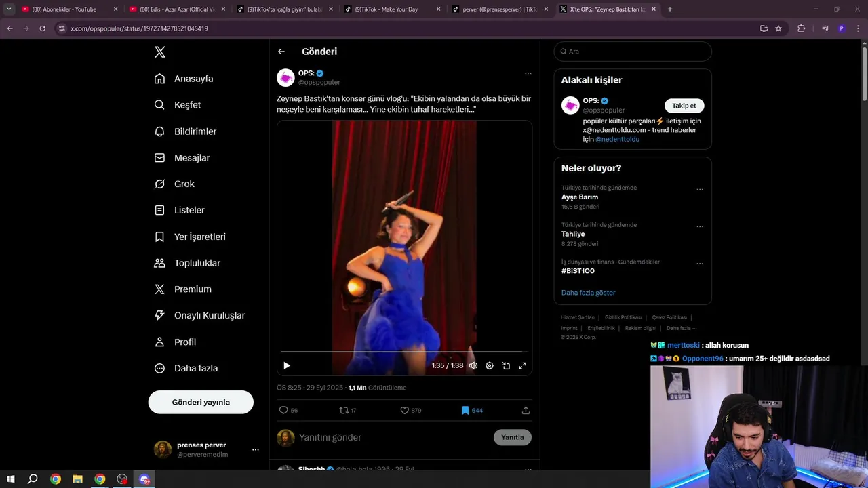The image size is (868, 488).
Task: Open OPS profile avatar in post
Action: point(285,78)
